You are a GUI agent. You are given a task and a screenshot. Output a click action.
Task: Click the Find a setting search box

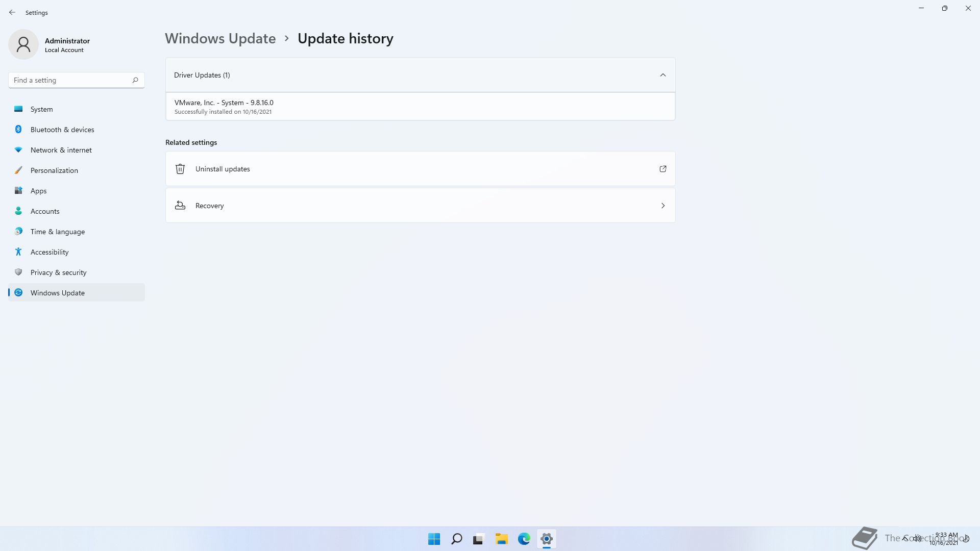77,80
